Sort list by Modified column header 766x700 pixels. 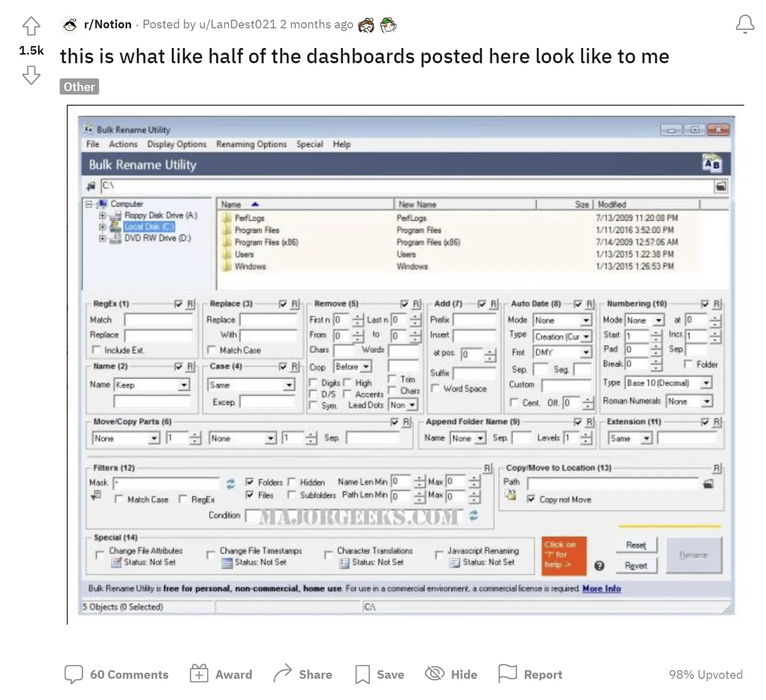pyautogui.click(x=647, y=204)
